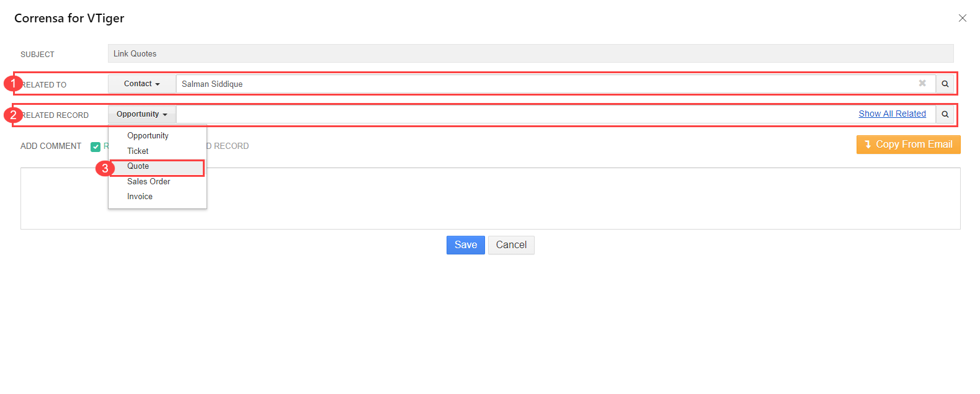The height and width of the screenshot is (394, 980).
Task: Cancel the dialog changes
Action: [x=511, y=245]
